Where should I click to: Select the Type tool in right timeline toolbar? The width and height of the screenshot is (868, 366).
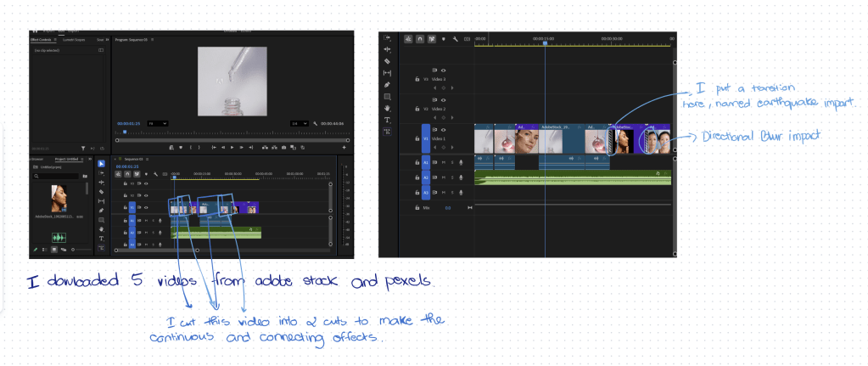[x=387, y=120]
